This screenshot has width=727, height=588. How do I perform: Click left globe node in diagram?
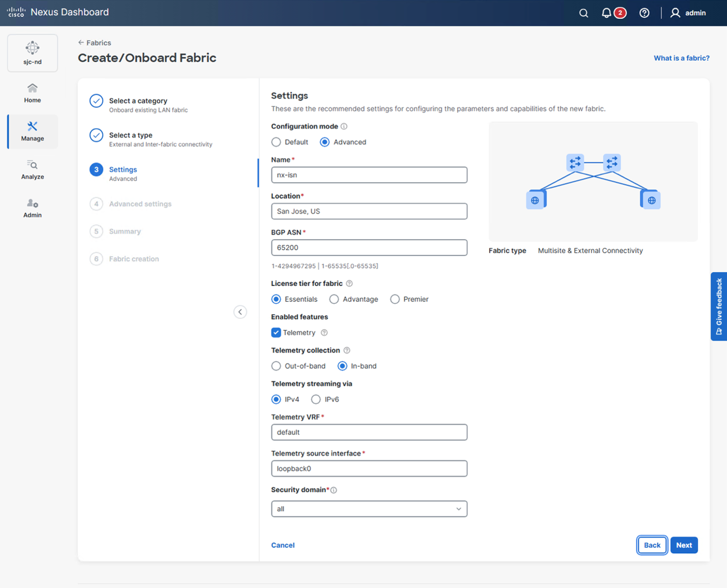pos(536,199)
